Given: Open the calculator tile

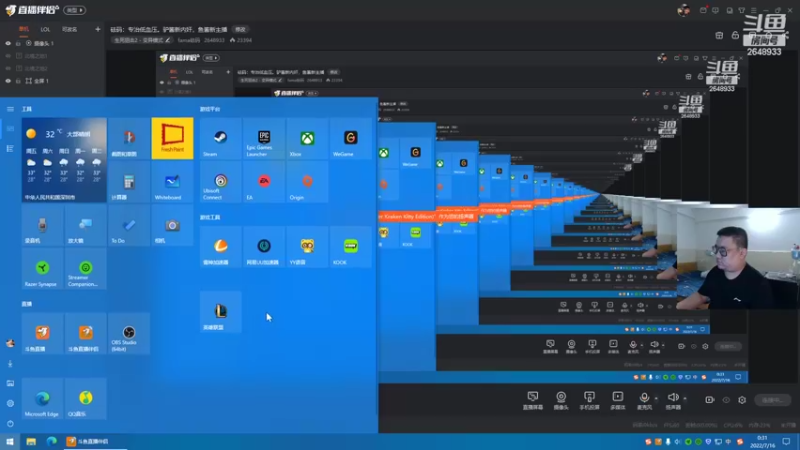Looking at the screenshot, I should tap(129, 182).
